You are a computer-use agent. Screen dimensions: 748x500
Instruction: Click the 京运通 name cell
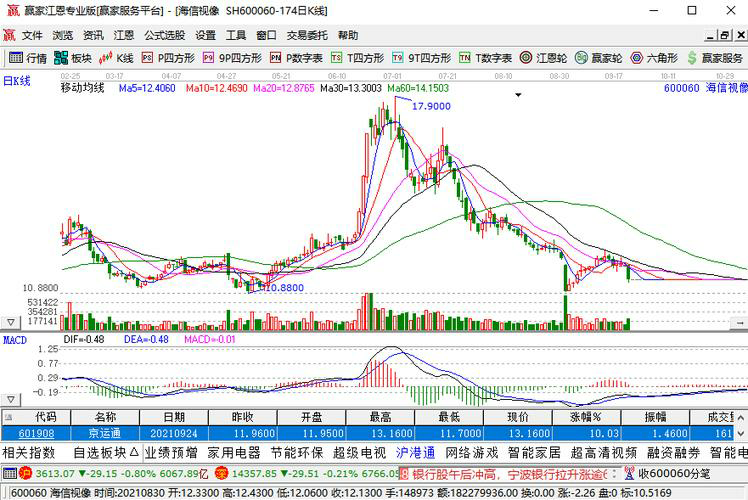(x=105, y=434)
